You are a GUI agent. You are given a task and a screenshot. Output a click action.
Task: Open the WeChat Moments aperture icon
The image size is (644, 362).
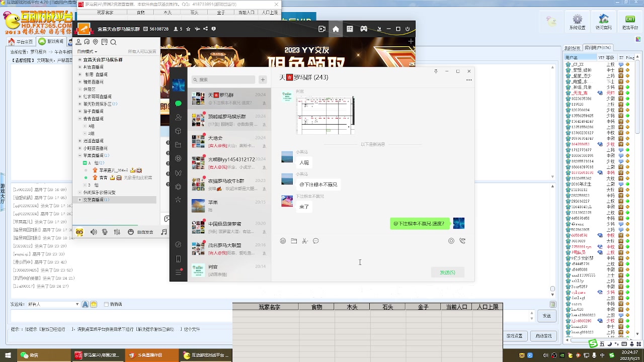pyautogui.click(x=178, y=158)
